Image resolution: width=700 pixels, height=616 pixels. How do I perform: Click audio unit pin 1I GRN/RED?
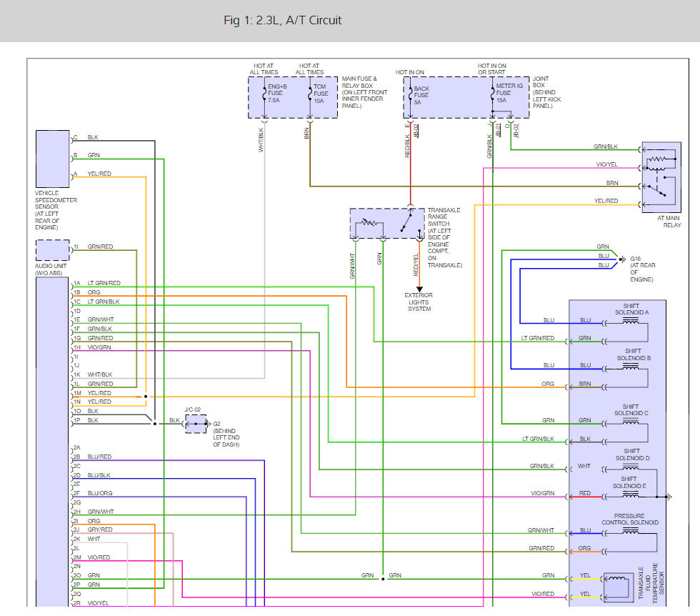94,247
